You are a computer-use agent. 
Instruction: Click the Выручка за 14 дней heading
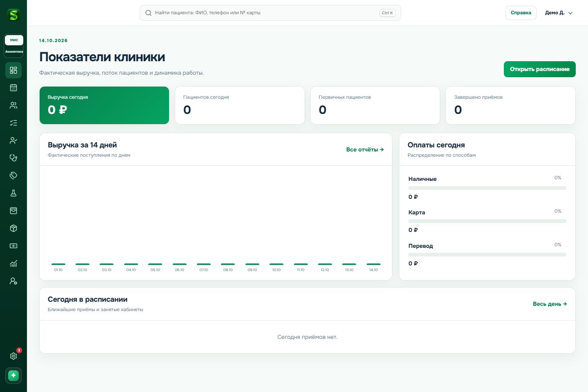tap(82, 145)
